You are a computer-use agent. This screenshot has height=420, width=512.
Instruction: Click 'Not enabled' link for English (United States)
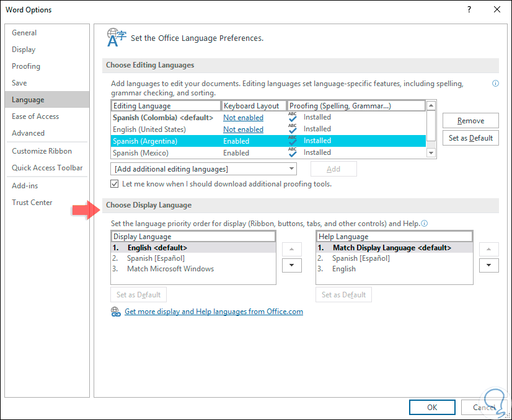point(243,129)
